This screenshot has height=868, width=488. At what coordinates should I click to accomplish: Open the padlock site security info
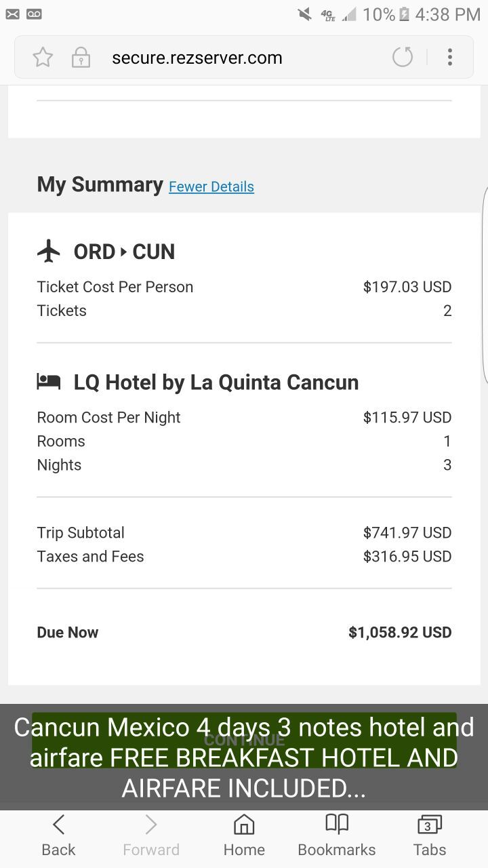pos(81,58)
